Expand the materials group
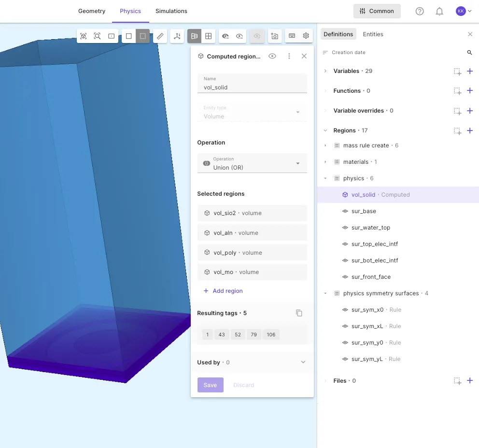The image size is (479, 448). (x=325, y=162)
